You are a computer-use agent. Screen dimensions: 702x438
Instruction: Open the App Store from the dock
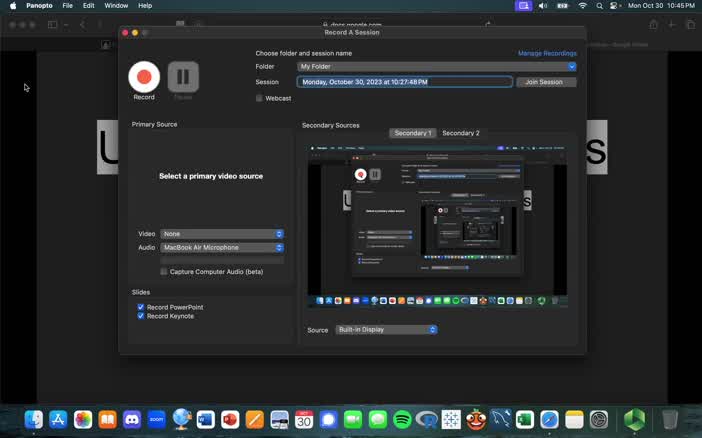click(58, 420)
